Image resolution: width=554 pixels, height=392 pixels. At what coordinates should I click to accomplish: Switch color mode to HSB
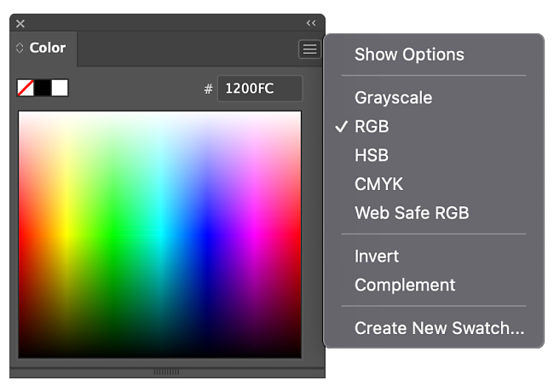pos(372,156)
